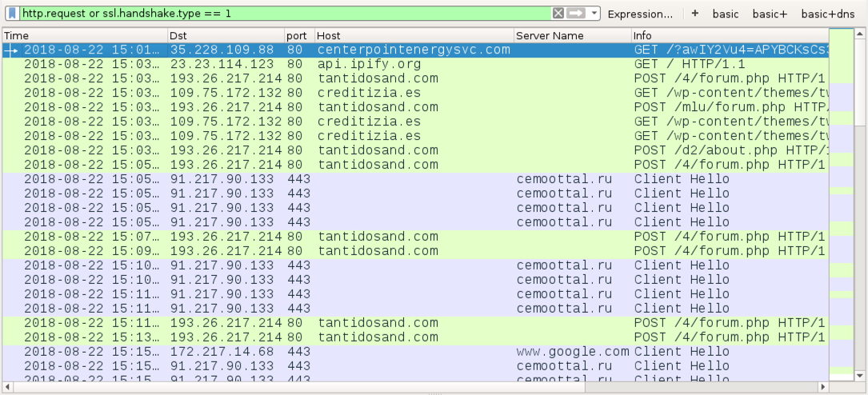
Task: Sort by the Info column header
Action: pos(730,35)
